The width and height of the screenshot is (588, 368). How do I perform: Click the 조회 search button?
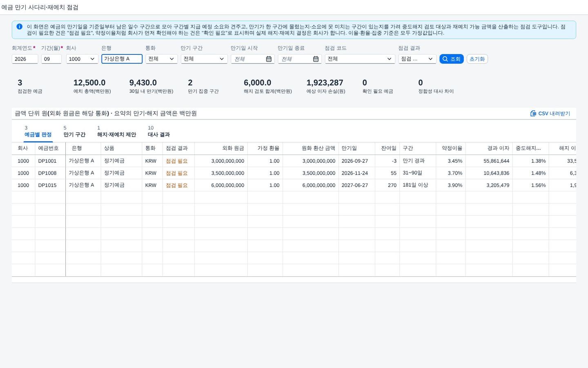tap(451, 59)
